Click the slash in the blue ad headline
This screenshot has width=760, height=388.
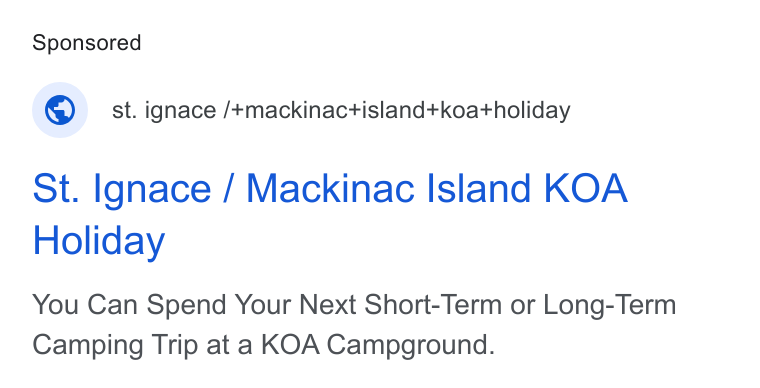click(x=229, y=188)
